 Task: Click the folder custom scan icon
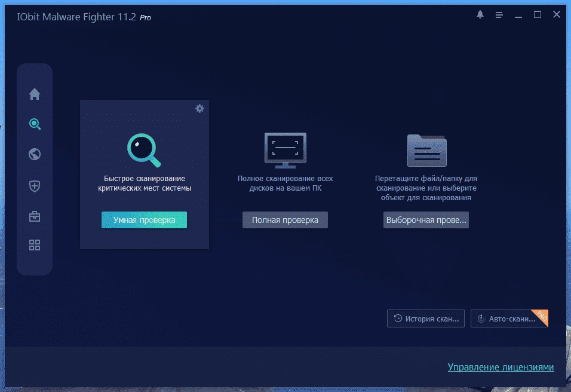coord(427,151)
